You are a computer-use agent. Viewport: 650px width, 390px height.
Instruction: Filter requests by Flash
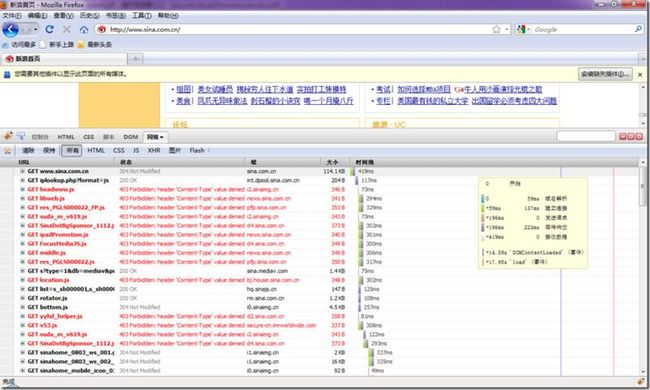197,150
